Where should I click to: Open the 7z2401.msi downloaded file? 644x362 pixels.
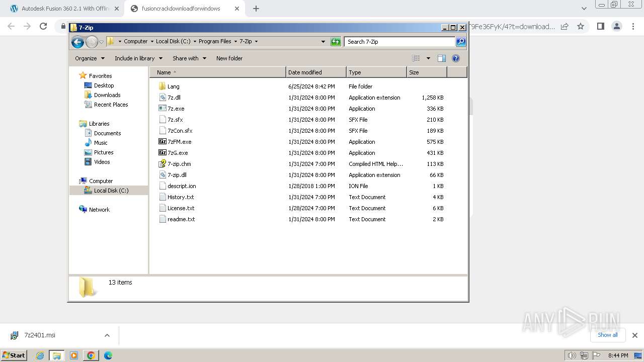(40, 335)
